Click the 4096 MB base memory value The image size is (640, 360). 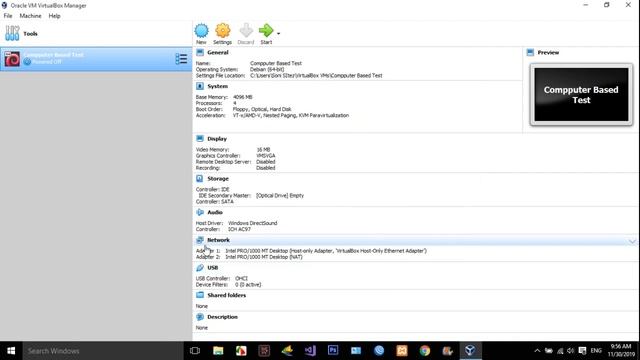point(242,97)
